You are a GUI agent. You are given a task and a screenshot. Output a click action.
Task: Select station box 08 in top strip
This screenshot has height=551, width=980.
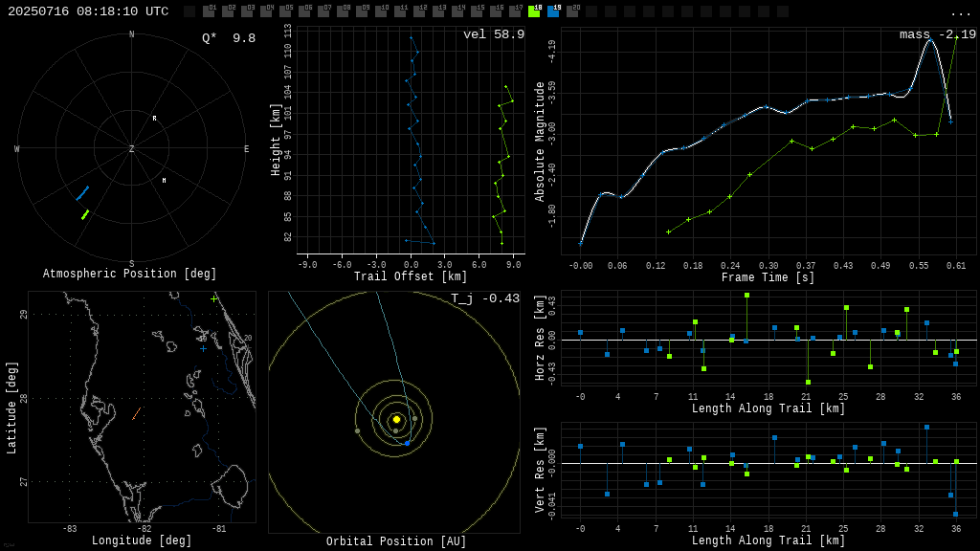(x=343, y=11)
